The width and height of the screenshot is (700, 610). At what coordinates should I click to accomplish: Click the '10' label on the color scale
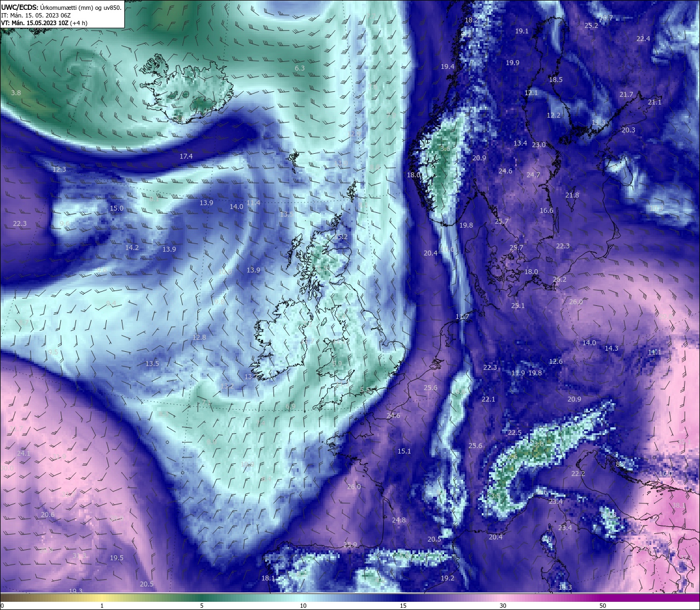[303, 606]
